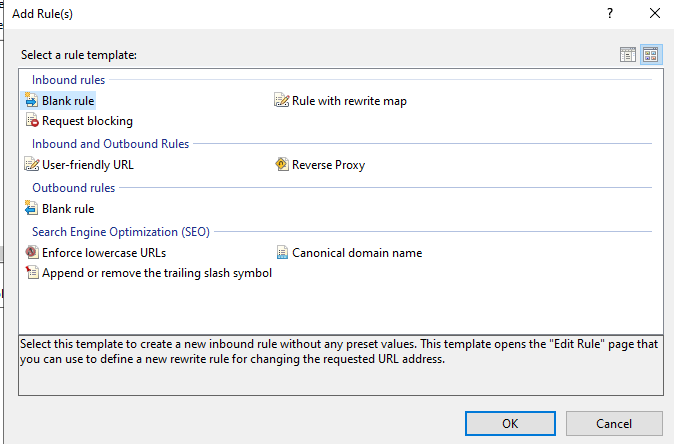674x444 pixels.
Task: Click the Inbound rules group header
Action: click(x=68, y=80)
